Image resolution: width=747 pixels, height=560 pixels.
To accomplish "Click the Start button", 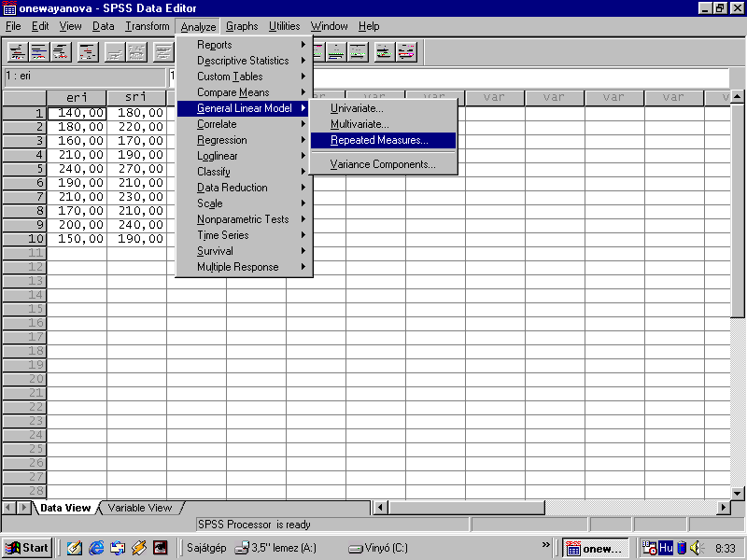I will (x=27, y=548).
